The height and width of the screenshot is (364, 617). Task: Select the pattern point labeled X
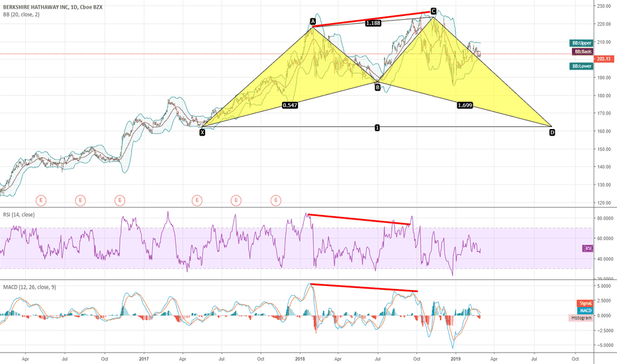[x=203, y=132]
